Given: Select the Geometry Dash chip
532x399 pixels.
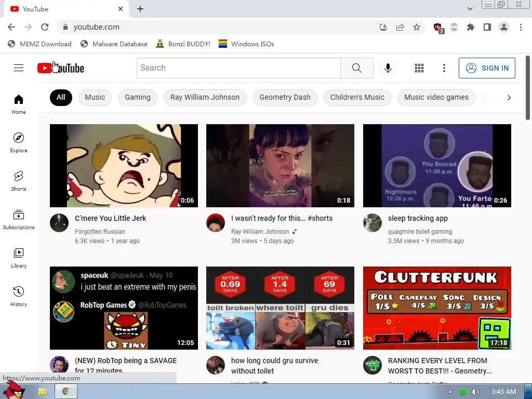Looking at the screenshot, I should [285, 98].
